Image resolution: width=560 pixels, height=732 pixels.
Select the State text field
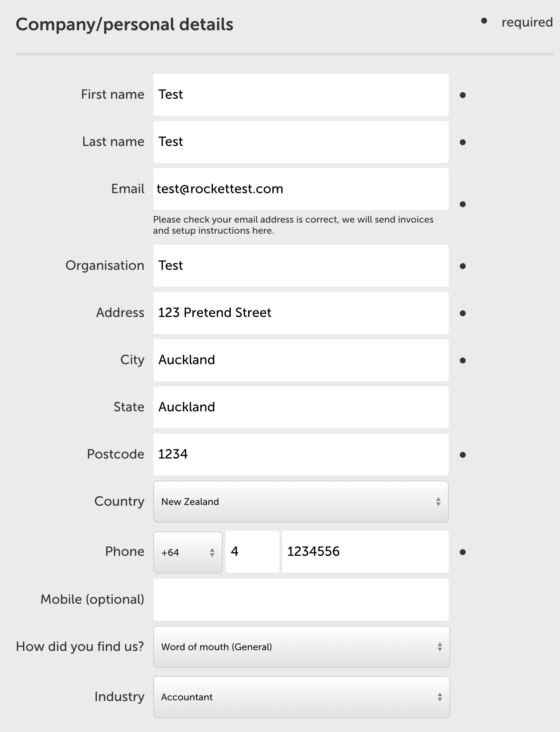pos(301,407)
